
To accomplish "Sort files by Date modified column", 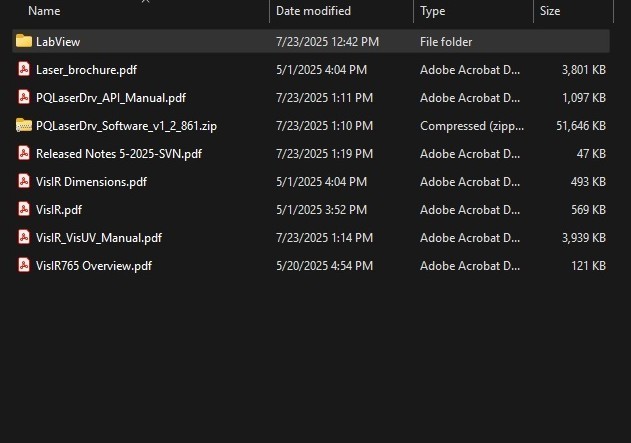I will (x=313, y=11).
